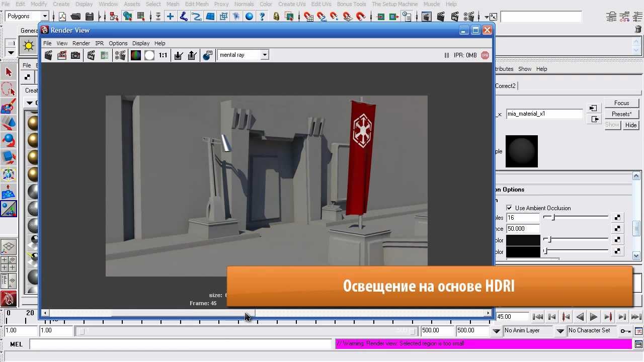Click Redo Previous IPR Render clapperboard icon

pos(91,55)
